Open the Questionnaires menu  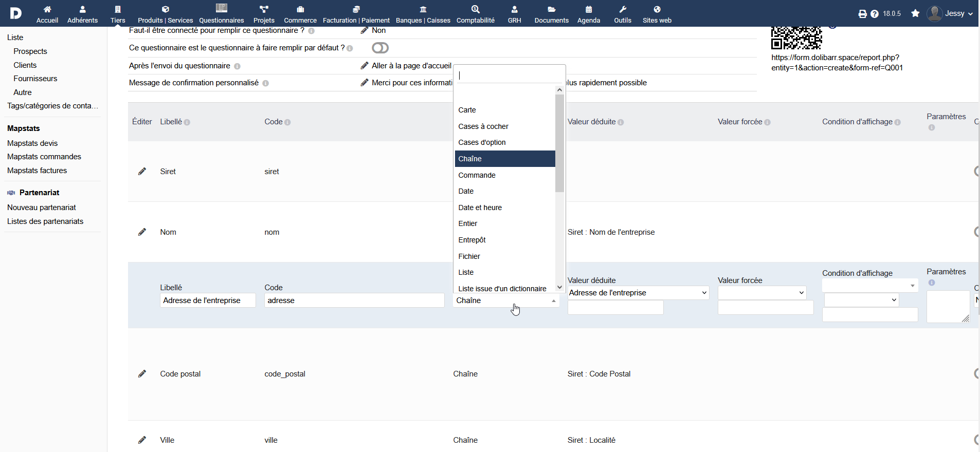[222, 14]
